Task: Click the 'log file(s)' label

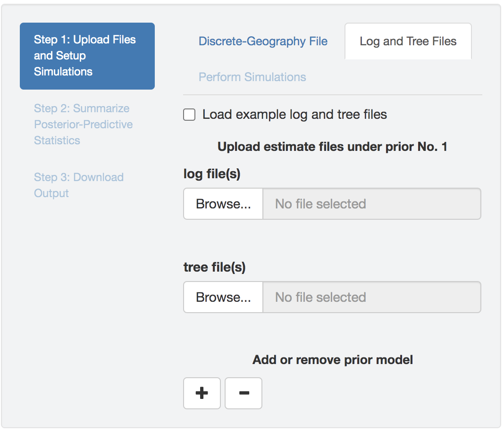Action: click(x=212, y=174)
